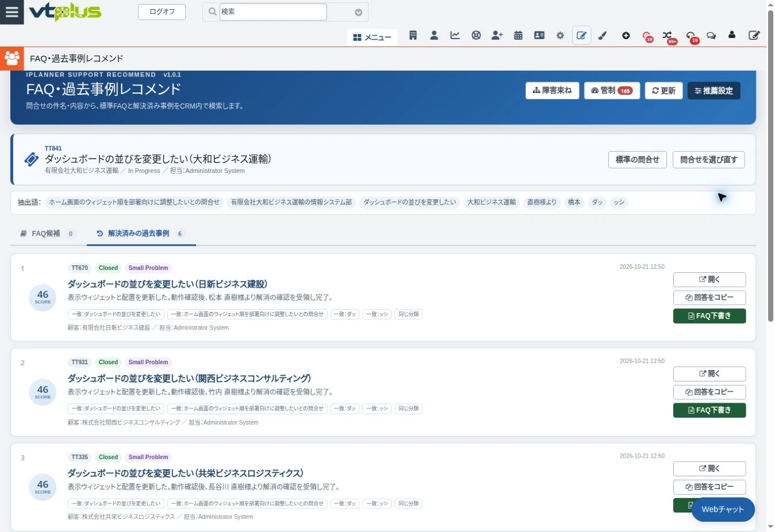
Task: Open case title ダッシュボードの並びを変更したい(日新ビジネス建設)
Action: click(x=167, y=284)
